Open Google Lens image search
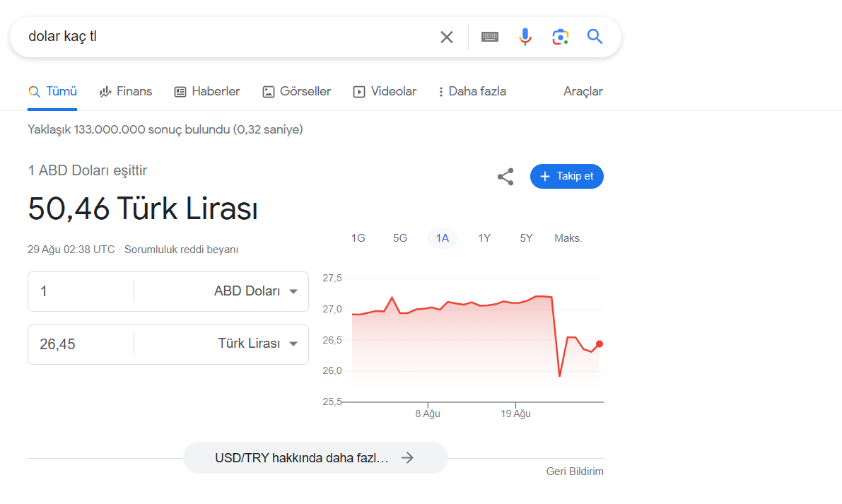The height and width of the screenshot is (504, 842). click(560, 37)
